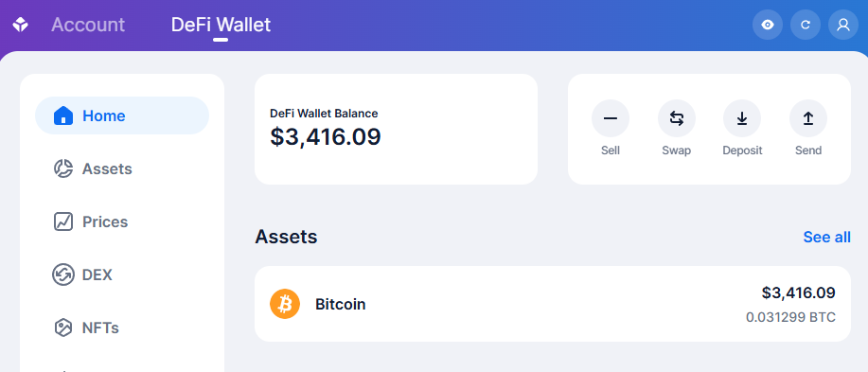Click the Blockchain logo in header
Image resolution: width=868 pixels, height=372 pixels.
pyautogui.click(x=21, y=25)
